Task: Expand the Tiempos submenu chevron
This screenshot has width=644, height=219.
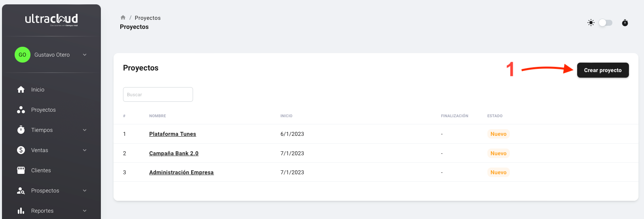Action: click(x=85, y=130)
